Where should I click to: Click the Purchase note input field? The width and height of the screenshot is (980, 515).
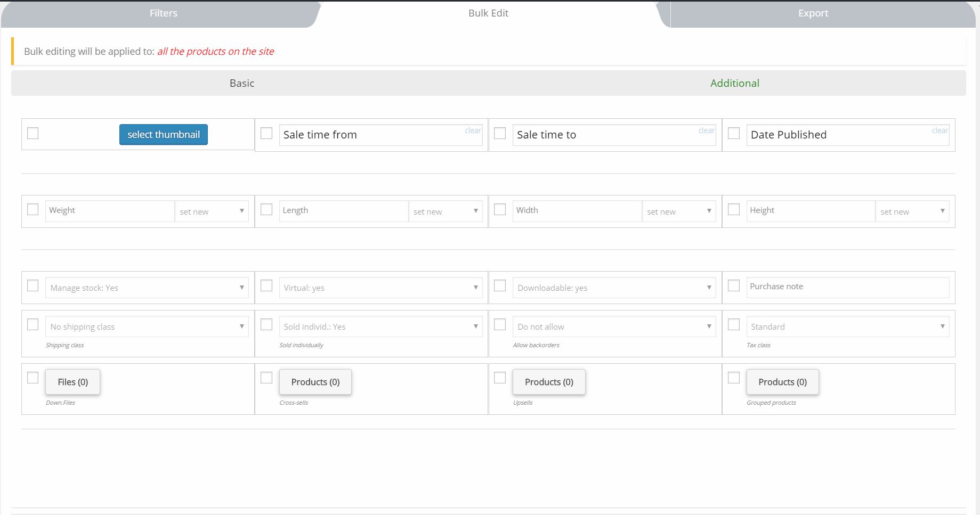tap(847, 287)
